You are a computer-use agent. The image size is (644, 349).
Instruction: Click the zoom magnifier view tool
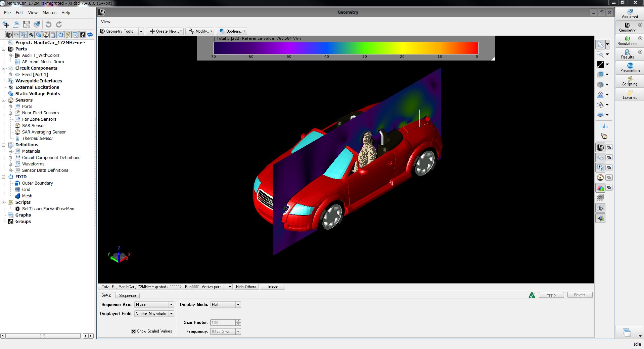click(600, 54)
